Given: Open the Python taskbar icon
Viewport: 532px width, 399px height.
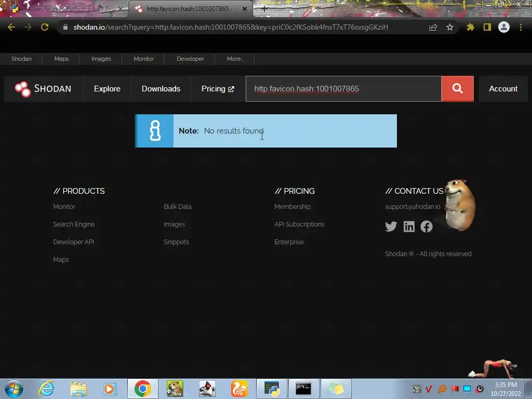Looking at the screenshot, I should [x=272, y=389].
